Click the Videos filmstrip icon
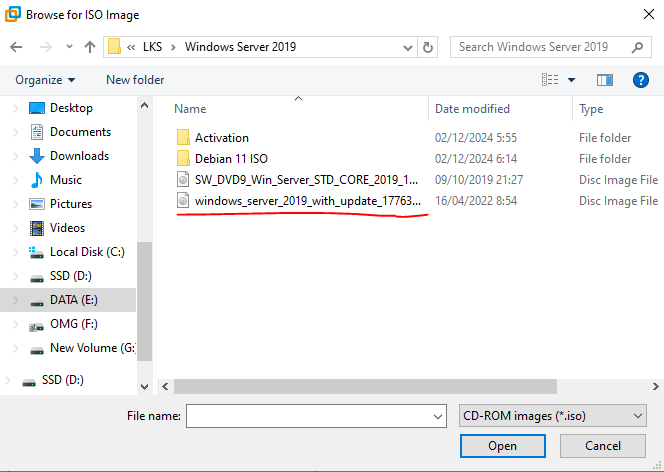This screenshot has height=472, width=664. 37,228
